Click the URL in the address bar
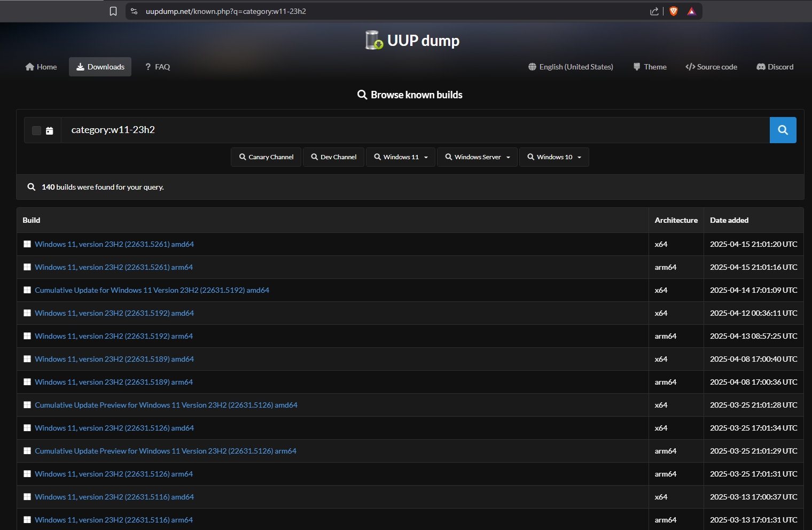This screenshot has height=530, width=812. 226,11
